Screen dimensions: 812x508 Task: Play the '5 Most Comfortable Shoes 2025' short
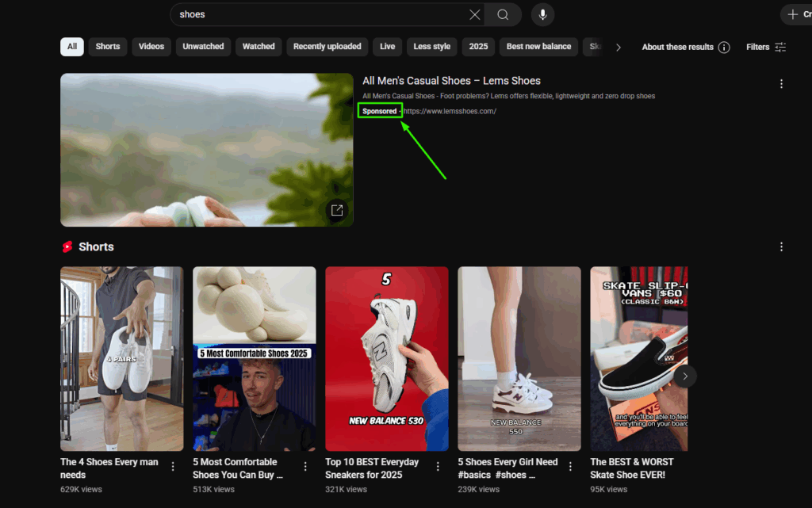[255, 358]
